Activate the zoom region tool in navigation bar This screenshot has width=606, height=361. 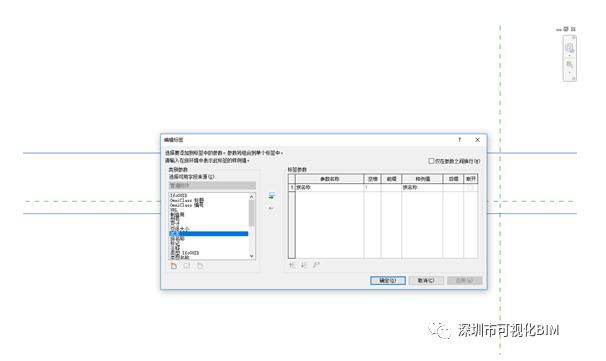[x=569, y=65]
